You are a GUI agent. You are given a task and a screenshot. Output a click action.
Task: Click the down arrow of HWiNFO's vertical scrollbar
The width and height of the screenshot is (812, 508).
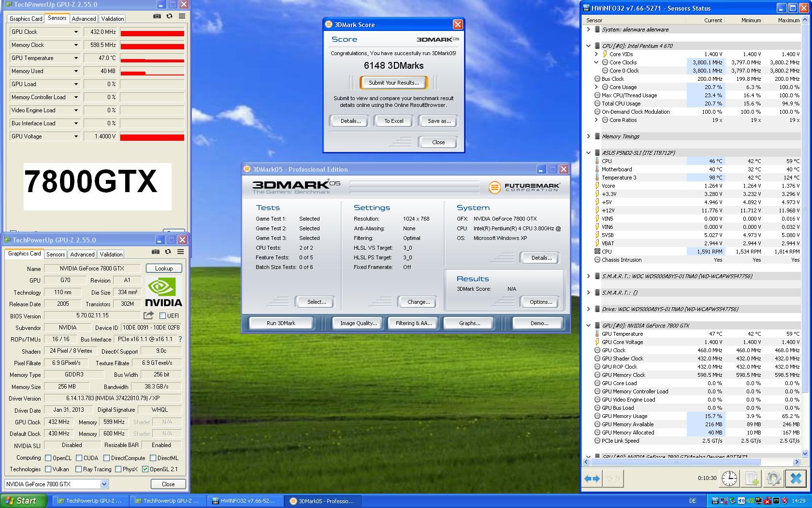[x=805, y=453]
